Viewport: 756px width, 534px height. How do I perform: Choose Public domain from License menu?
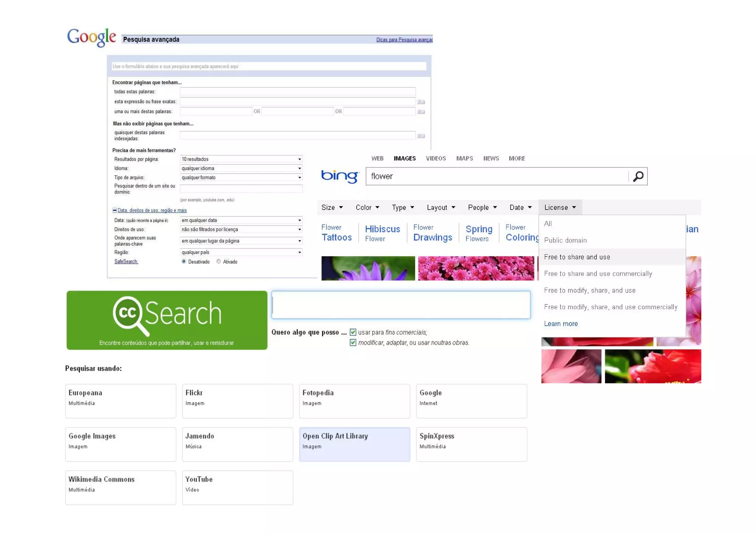click(x=565, y=240)
